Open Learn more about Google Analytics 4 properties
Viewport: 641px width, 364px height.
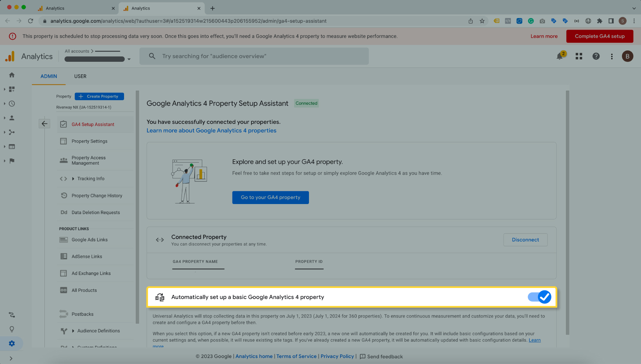(x=211, y=131)
